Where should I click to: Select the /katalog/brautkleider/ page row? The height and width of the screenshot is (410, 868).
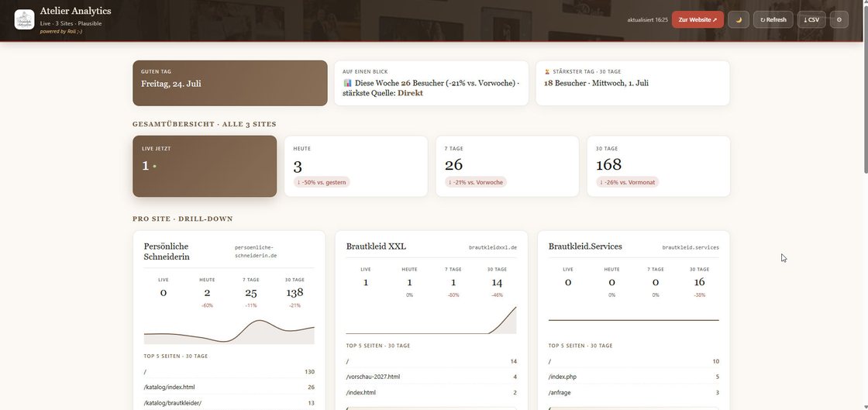pos(229,403)
